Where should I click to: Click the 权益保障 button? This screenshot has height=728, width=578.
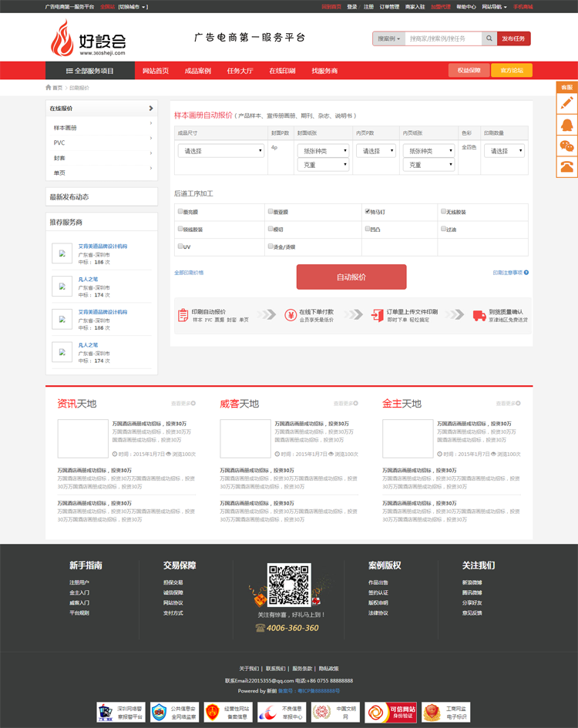(x=469, y=70)
